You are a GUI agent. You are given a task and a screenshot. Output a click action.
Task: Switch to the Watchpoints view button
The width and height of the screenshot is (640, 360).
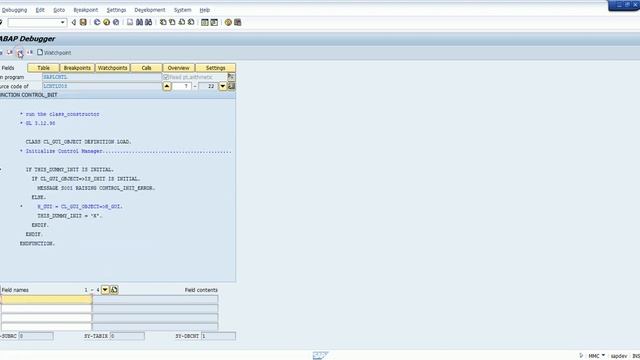pos(113,68)
